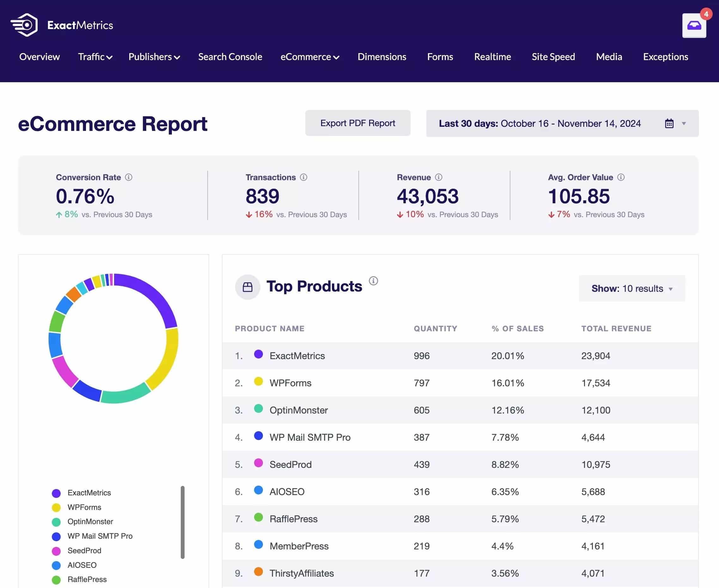Click the TOTAL REVENUE column header
Screen dimensions: 719x588
point(616,328)
